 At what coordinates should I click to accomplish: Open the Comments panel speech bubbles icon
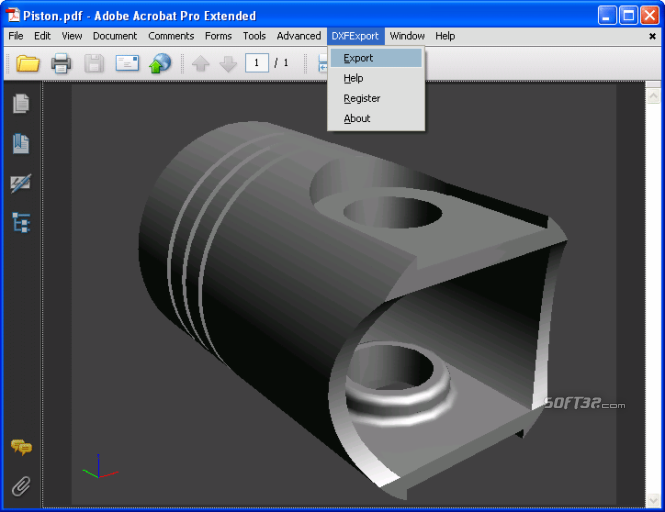pyautogui.click(x=21, y=447)
